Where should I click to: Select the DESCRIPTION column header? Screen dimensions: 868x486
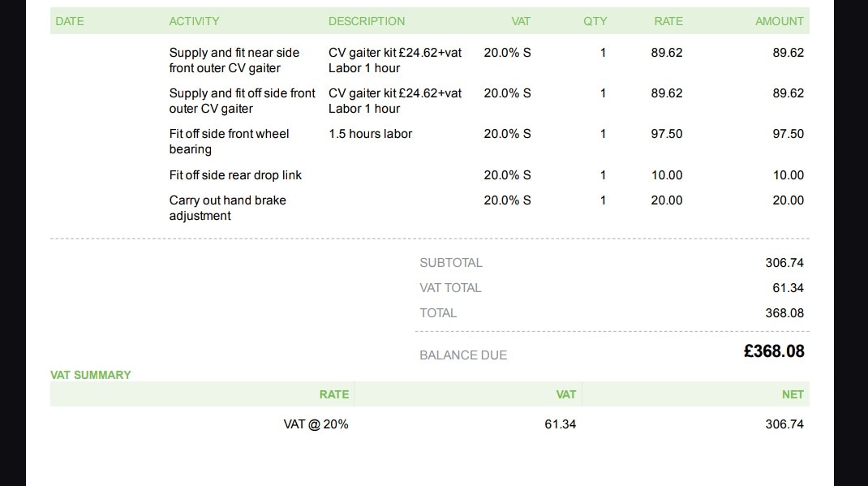tap(367, 21)
